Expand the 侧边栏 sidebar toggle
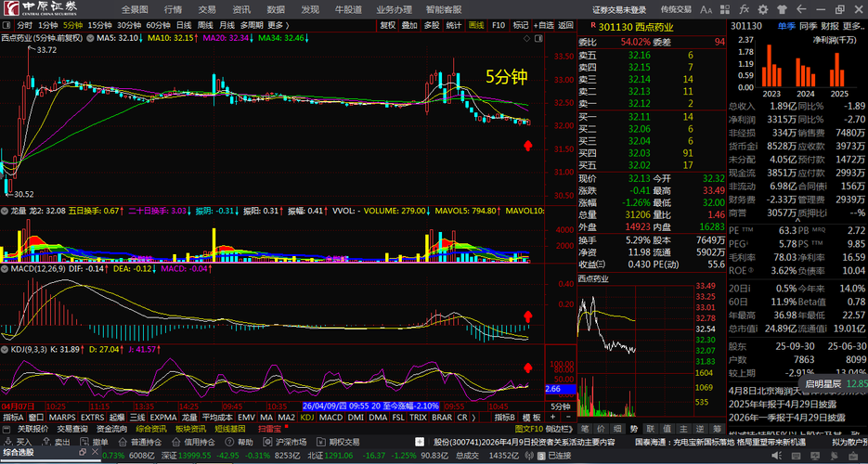Screen dimensions: 868x464 (x=557, y=429)
